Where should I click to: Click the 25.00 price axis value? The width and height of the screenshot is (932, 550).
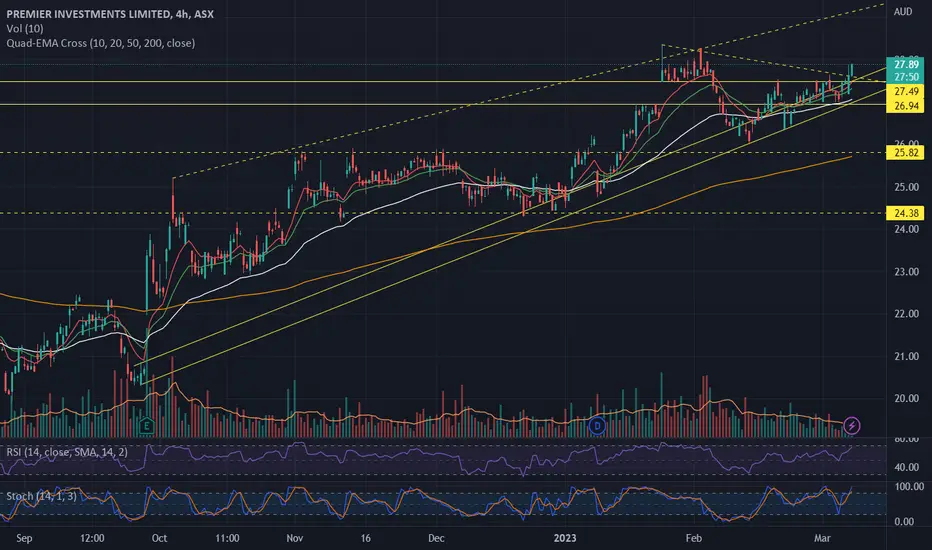pos(906,187)
